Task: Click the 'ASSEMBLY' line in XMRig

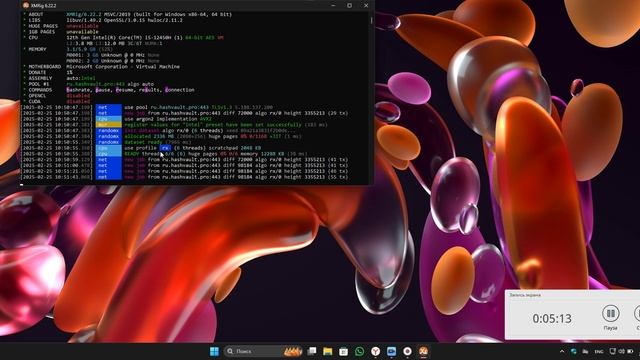Action: pos(60,78)
